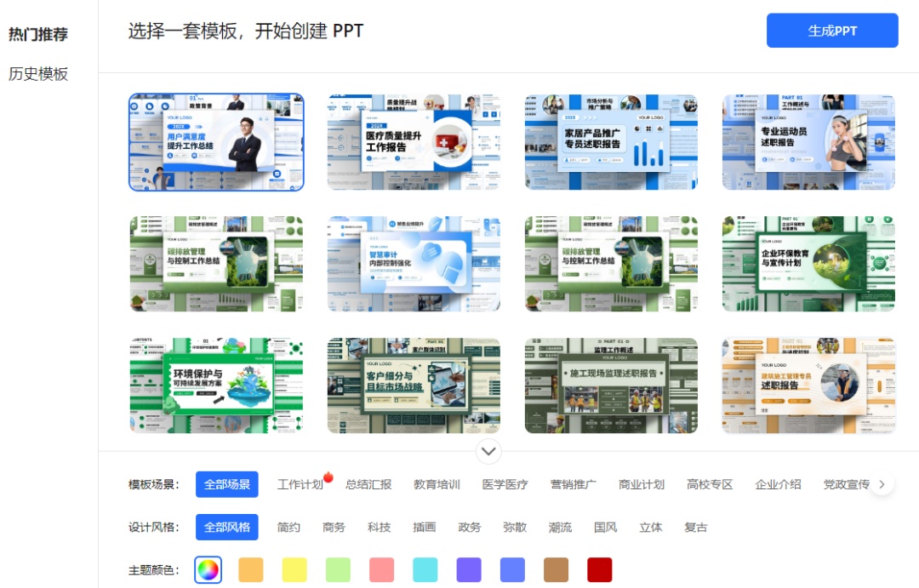
Task: Choose 插画 design style
Action: pyautogui.click(x=425, y=527)
